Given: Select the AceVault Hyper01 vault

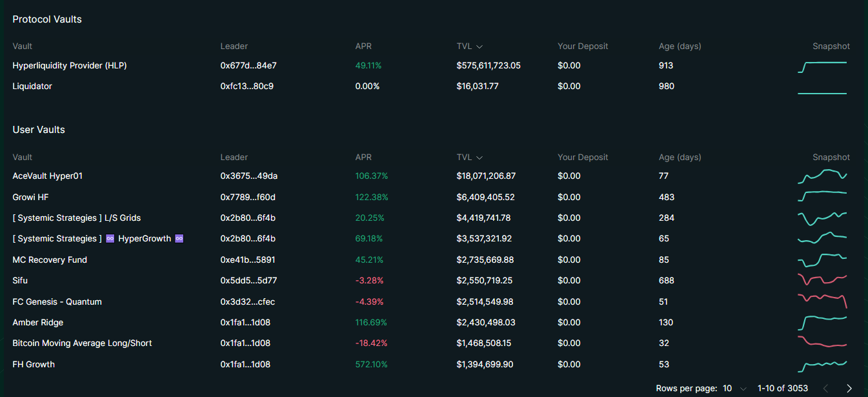Looking at the screenshot, I should click(48, 176).
